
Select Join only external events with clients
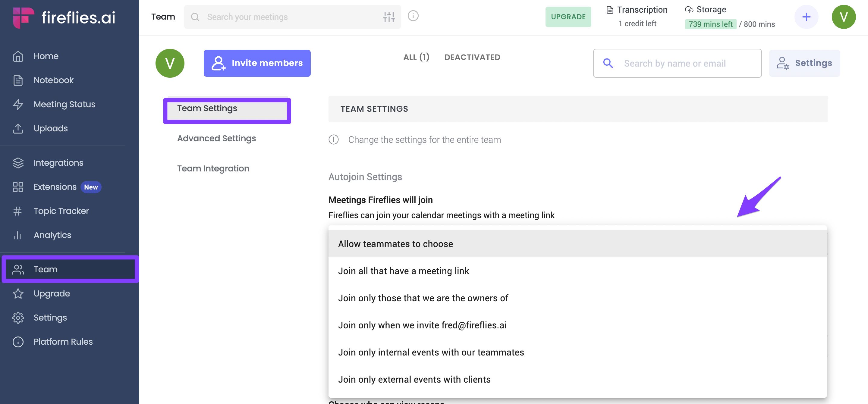tap(577, 379)
